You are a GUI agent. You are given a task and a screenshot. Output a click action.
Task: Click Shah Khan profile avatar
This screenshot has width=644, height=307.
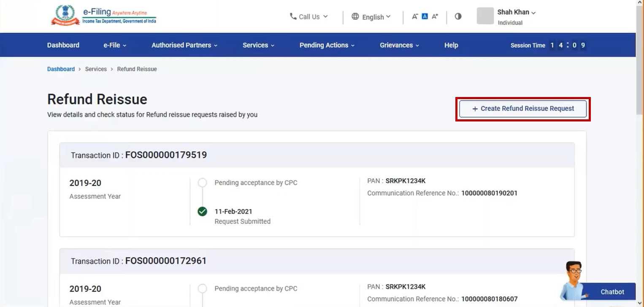(485, 16)
